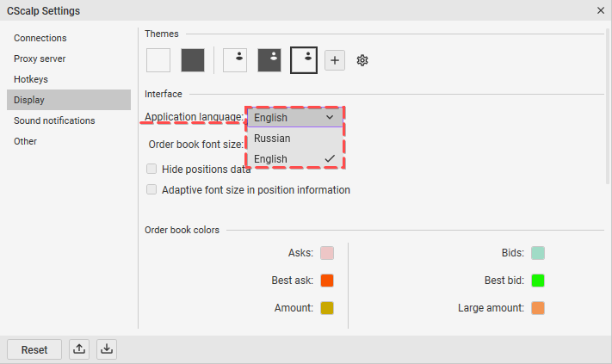Open Connections settings section
This screenshot has width=612, height=364.
point(69,38)
